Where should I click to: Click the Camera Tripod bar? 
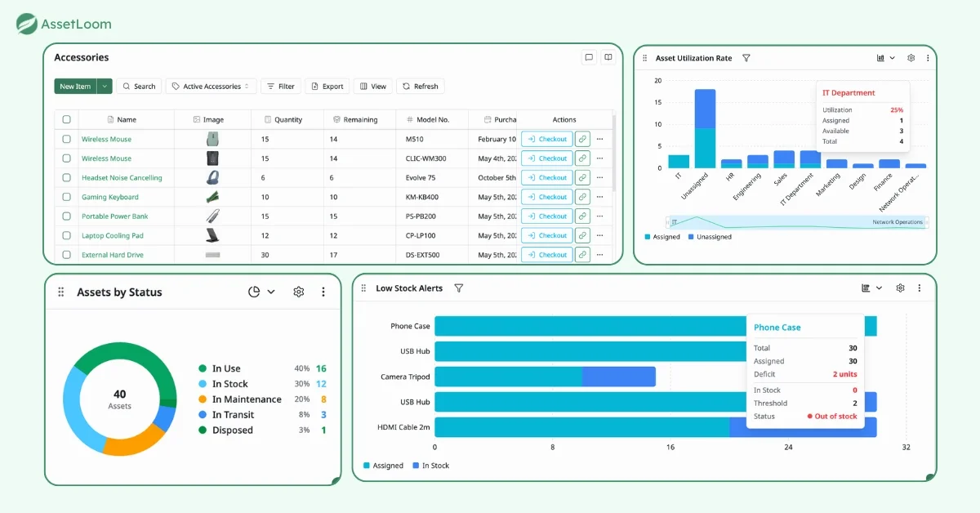pyautogui.click(x=545, y=377)
